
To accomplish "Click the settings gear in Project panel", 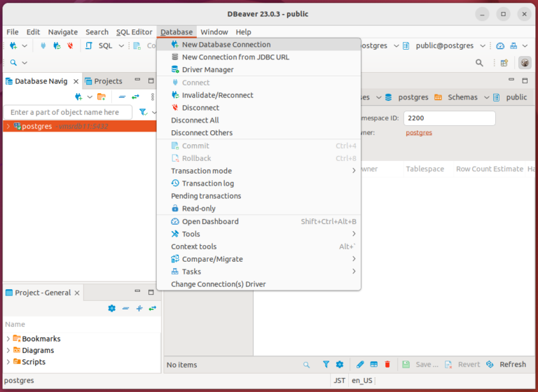I will 111,308.
